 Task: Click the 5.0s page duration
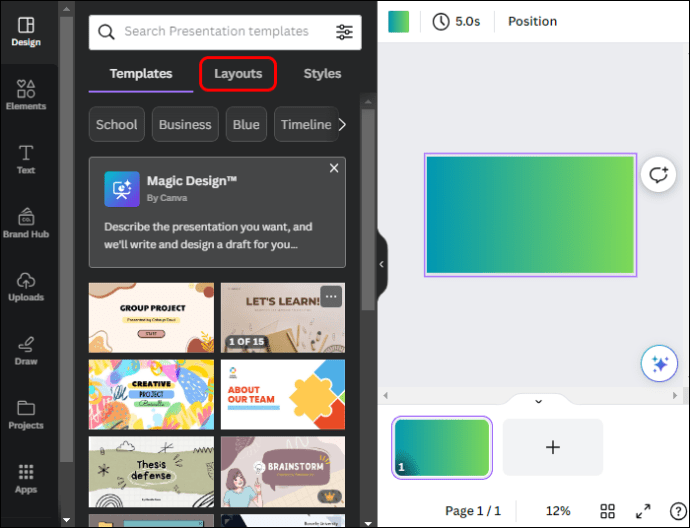click(467, 21)
